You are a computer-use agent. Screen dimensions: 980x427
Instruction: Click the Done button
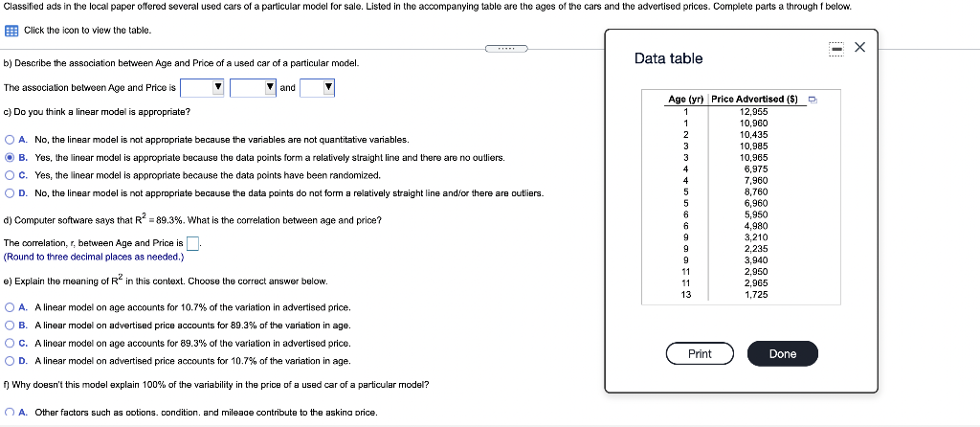[783, 354]
